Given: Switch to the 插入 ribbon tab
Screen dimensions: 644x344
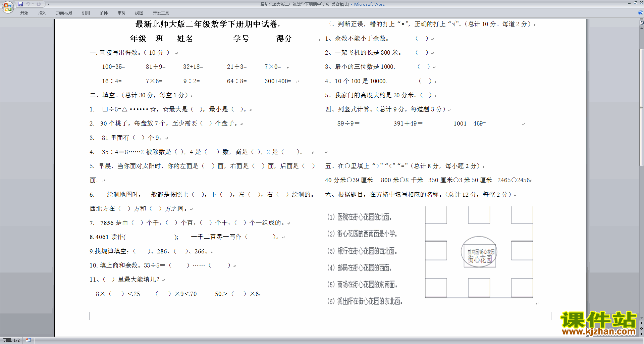Looking at the screenshot, I should click(42, 13).
